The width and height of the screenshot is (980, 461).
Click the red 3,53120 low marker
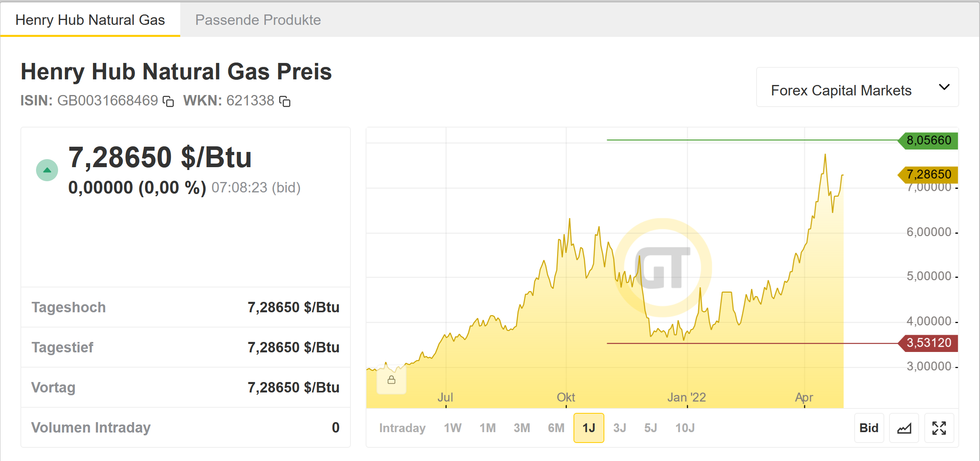click(928, 343)
